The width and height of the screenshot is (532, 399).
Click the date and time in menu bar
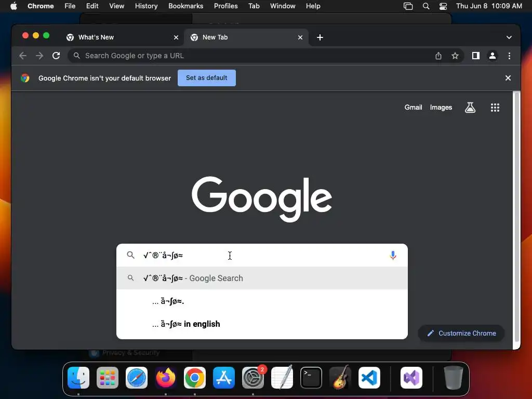[489, 6]
